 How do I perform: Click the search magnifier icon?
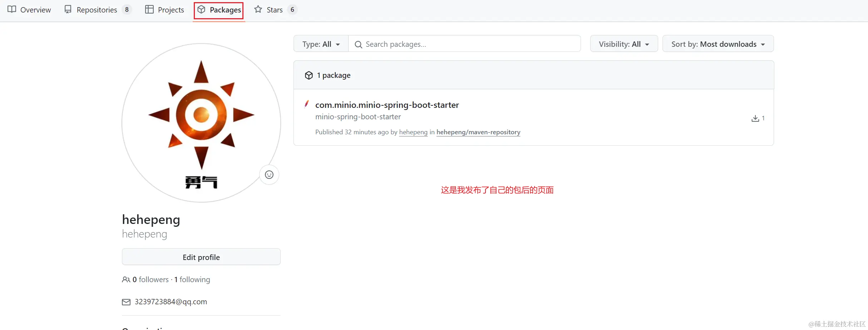point(358,44)
